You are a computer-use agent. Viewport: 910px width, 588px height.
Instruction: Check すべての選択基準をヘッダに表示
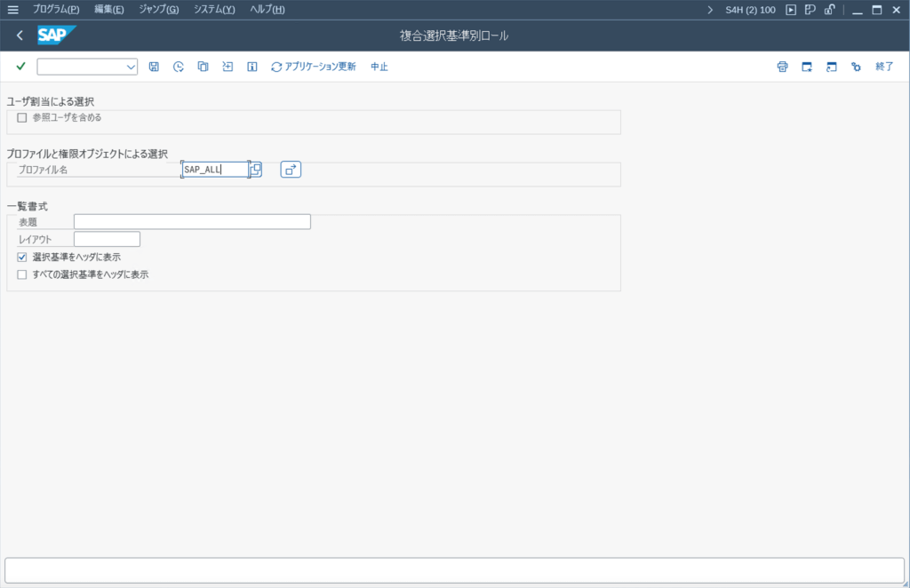(21, 274)
